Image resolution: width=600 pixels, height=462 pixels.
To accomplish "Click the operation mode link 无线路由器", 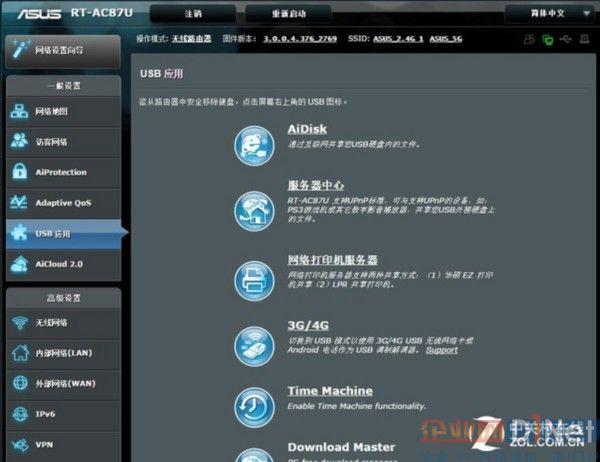I will (x=191, y=39).
